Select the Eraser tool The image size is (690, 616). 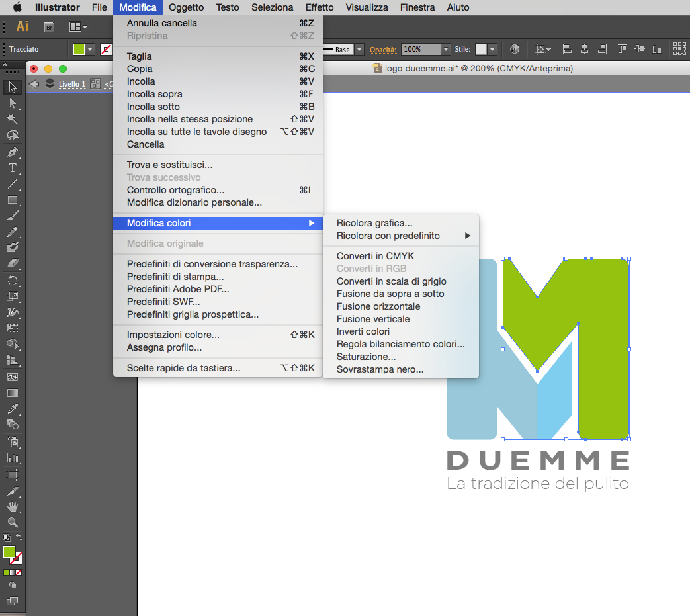coord(13,263)
